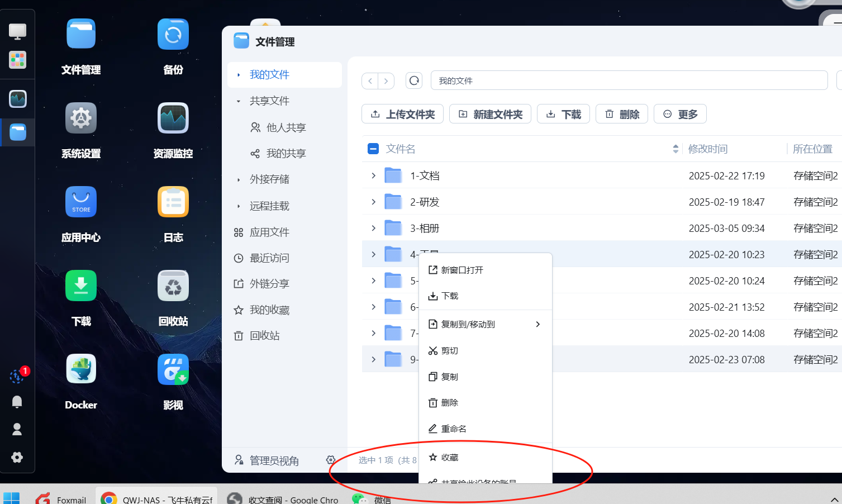This screenshot has width=842, height=504.
Task: Expand folder row dated 2025-02-21 13:52
Action: tap(374, 307)
